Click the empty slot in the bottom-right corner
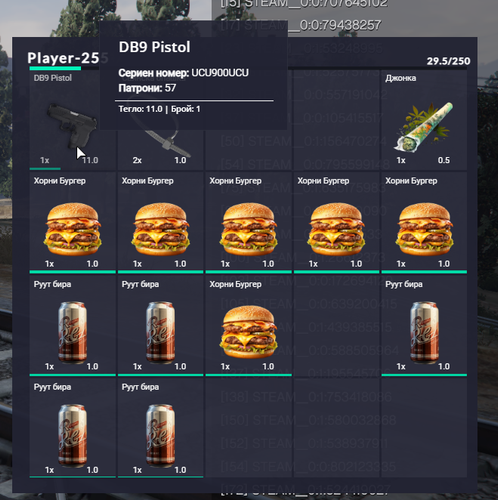 tap(424, 428)
